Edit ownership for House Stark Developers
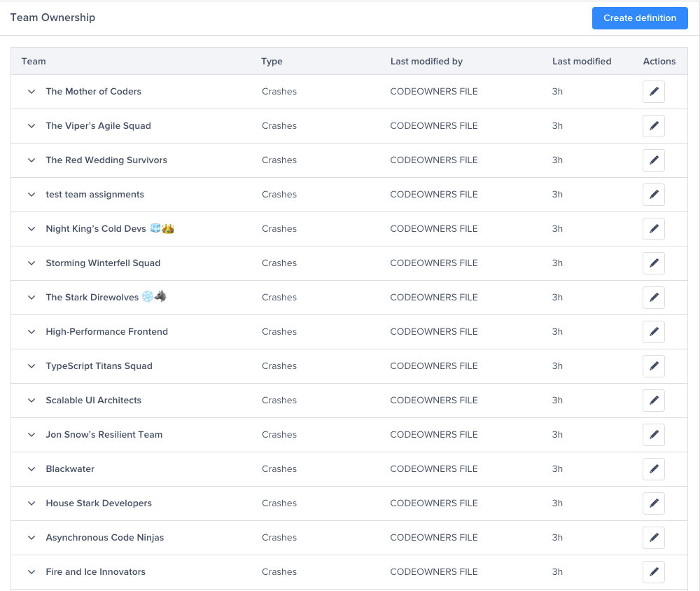 (653, 503)
